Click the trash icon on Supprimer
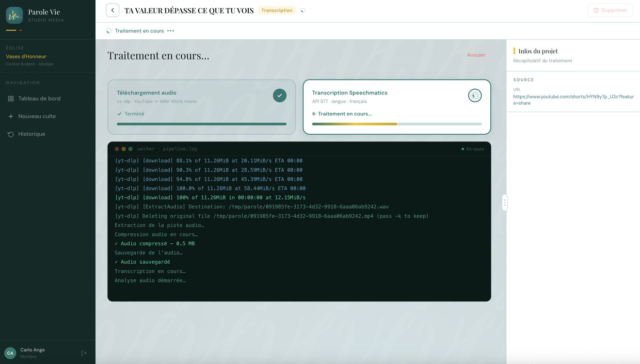Screen dimensions: 640x364 click(596, 10)
